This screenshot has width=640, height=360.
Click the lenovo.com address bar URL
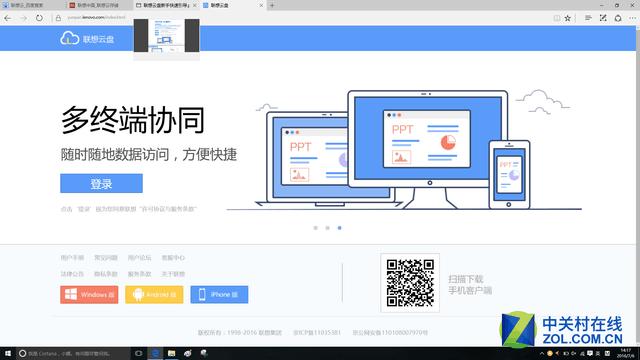[x=97, y=18]
